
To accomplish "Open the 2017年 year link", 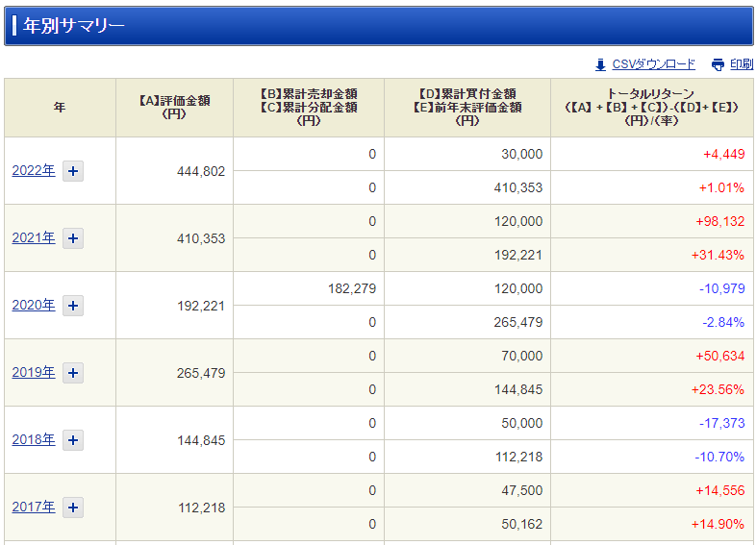I will point(34,507).
